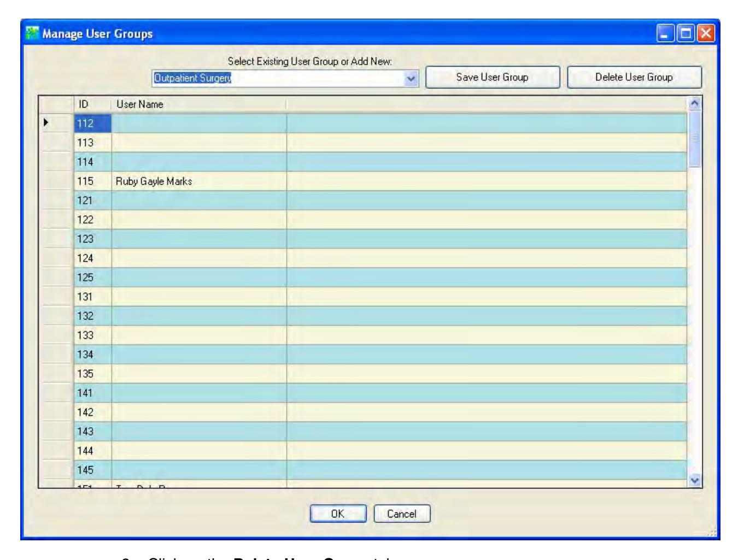Screen dimensions: 738x560
Task: Select ID cell 132
Action: [92, 316]
